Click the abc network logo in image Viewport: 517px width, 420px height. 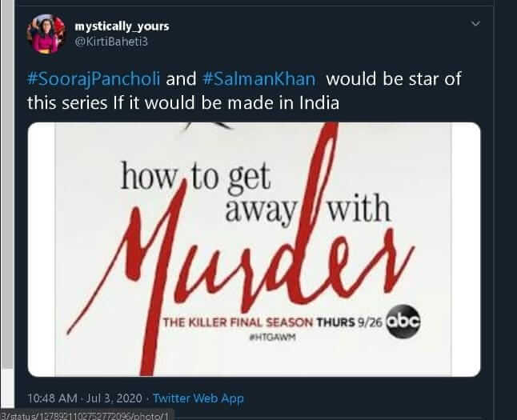pos(403,322)
